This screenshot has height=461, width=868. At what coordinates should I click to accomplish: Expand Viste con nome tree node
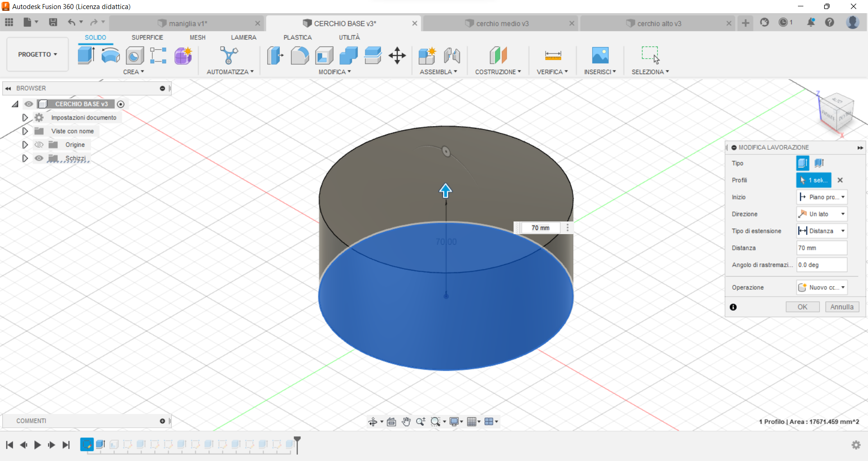tap(25, 131)
